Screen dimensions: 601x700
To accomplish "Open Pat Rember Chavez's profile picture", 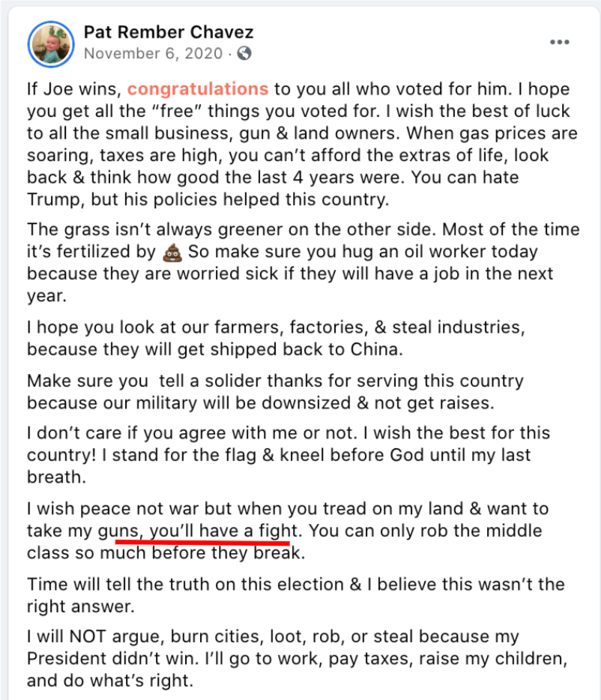I will click(x=51, y=42).
